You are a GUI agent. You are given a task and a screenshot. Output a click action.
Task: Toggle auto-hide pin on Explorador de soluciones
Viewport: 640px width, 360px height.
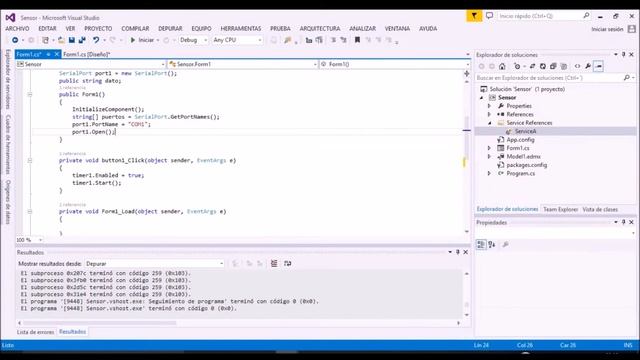(x=623, y=54)
